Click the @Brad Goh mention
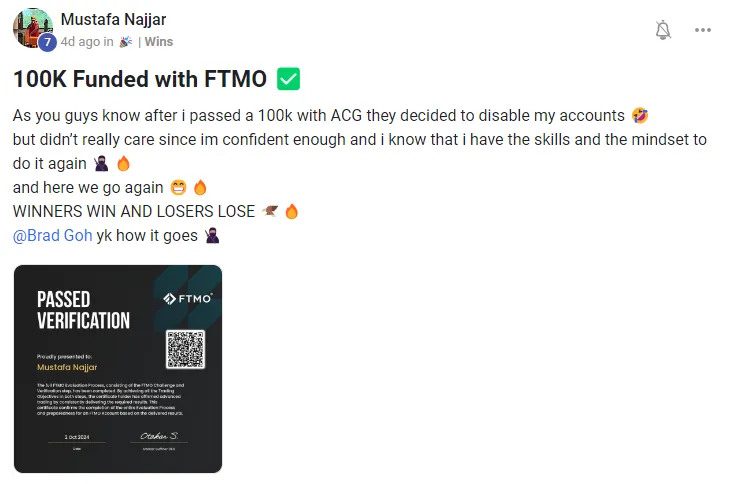Screen dimensions: 737x484 coord(53,235)
